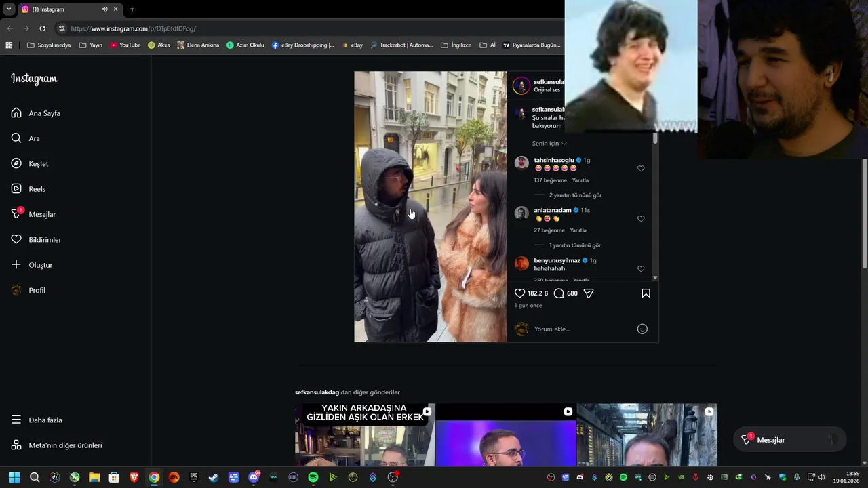
Task: Open the purple stage reel thumbnail
Action: click(506, 435)
